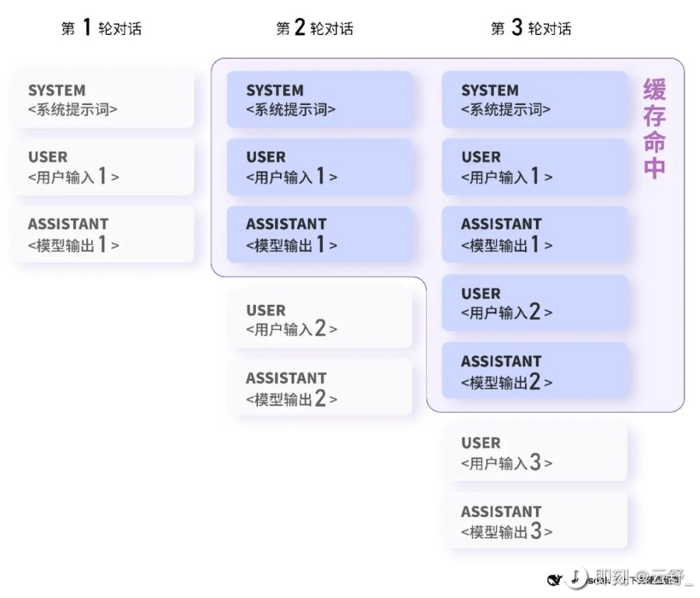
Task: Click the USER 用户输入3 card
Action: [x=536, y=453]
